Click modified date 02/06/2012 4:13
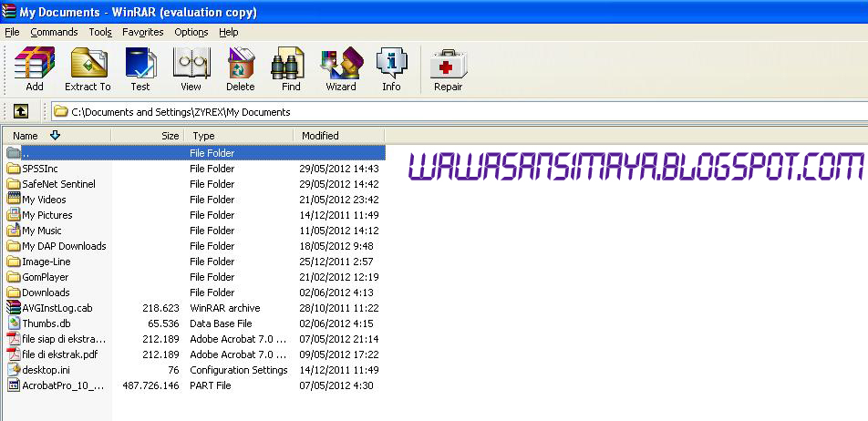868x421 pixels. click(x=336, y=293)
